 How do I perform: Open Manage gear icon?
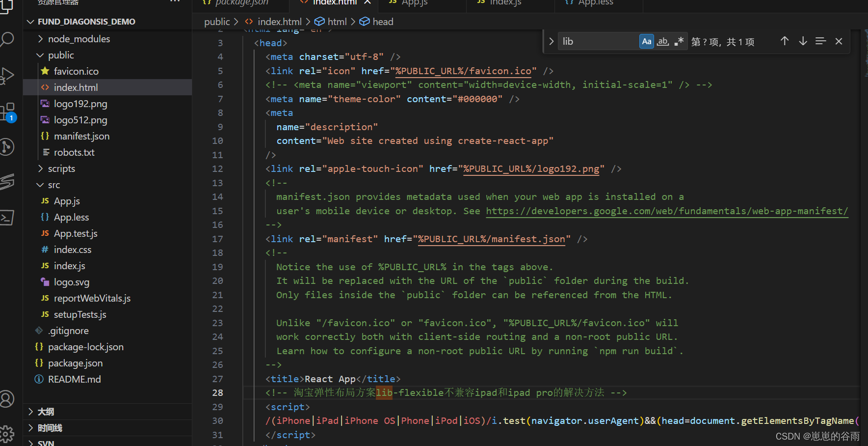point(7,434)
